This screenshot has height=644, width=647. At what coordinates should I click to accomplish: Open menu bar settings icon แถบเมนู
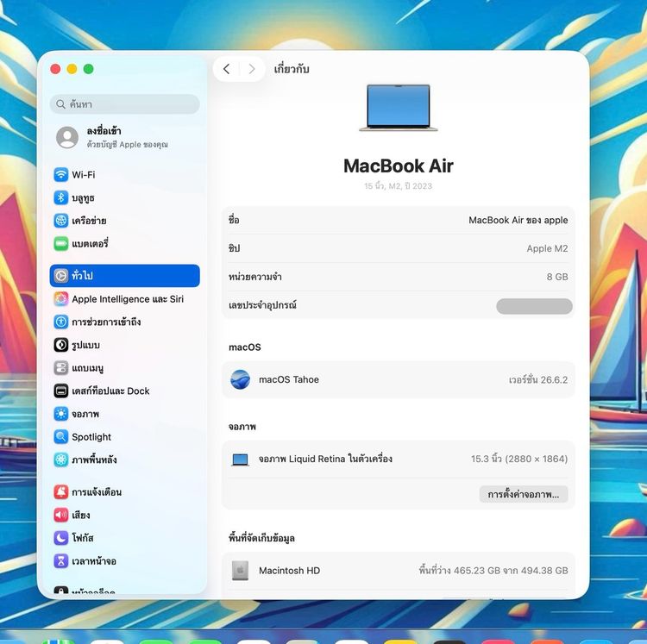pos(61,368)
